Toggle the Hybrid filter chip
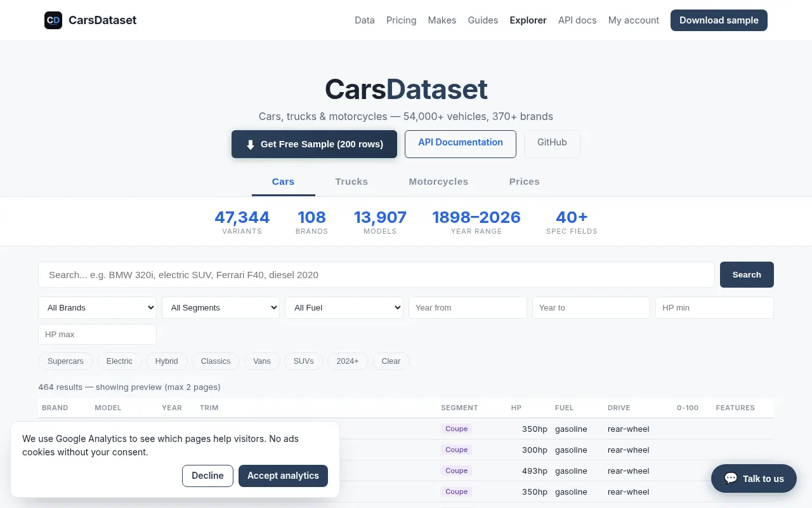 pyautogui.click(x=167, y=361)
